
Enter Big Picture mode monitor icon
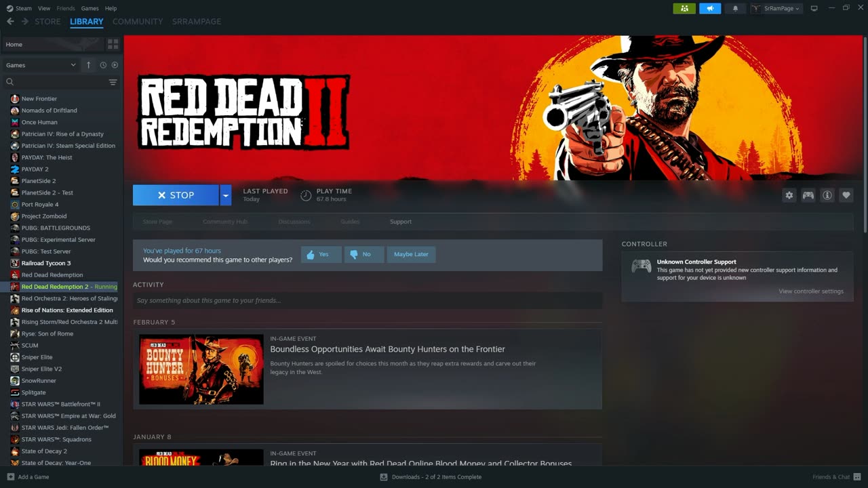click(x=814, y=8)
